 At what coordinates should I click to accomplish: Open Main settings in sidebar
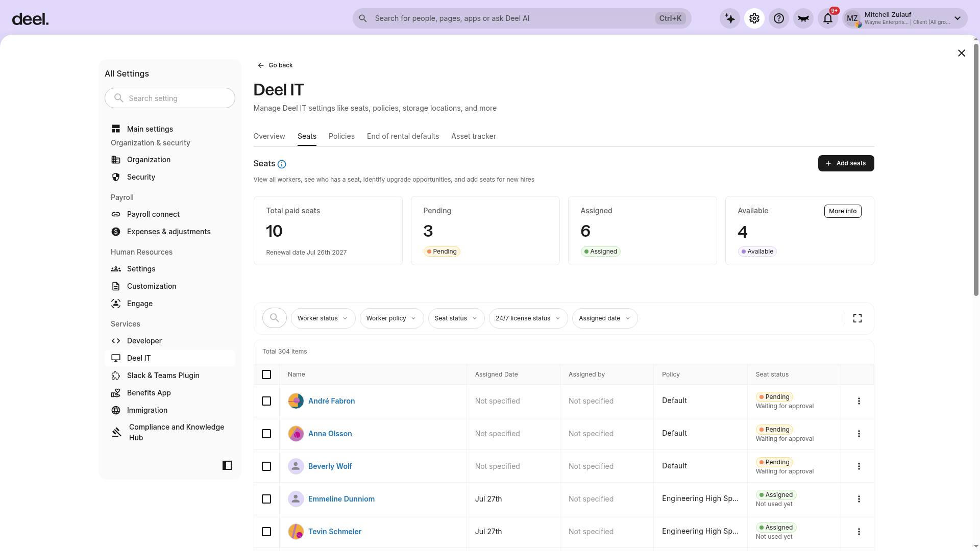point(170,129)
